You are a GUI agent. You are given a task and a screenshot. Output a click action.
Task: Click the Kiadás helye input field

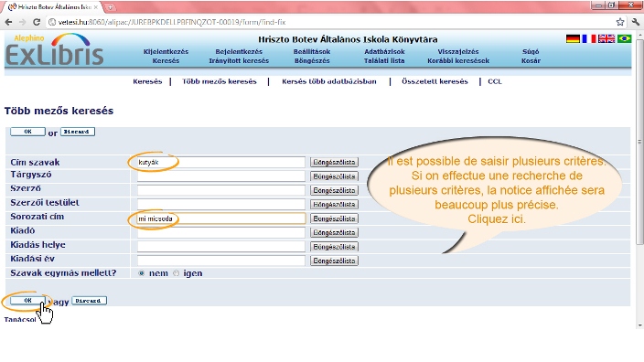[x=221, y=247]
